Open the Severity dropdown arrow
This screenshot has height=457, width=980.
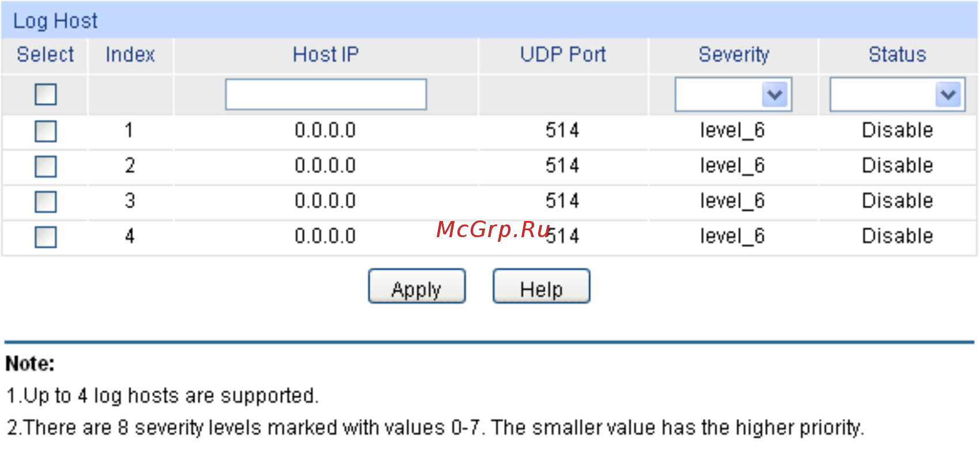tap(775, 94)
